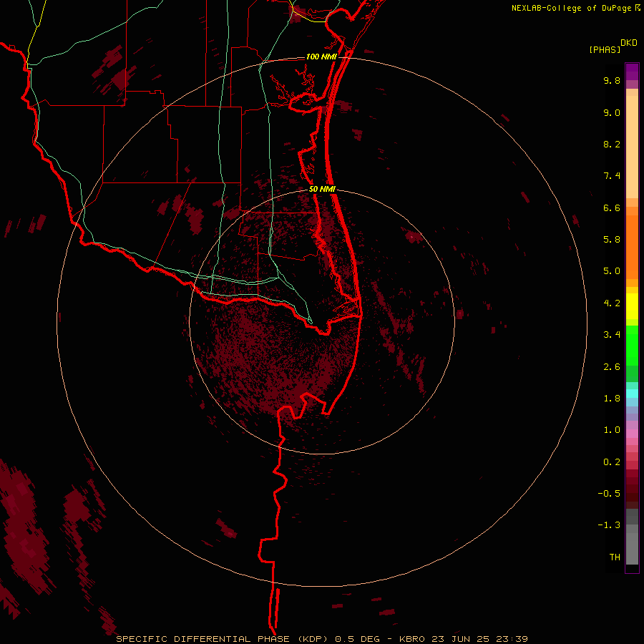Click the 4.2 value on the scale

coord(612,303)
